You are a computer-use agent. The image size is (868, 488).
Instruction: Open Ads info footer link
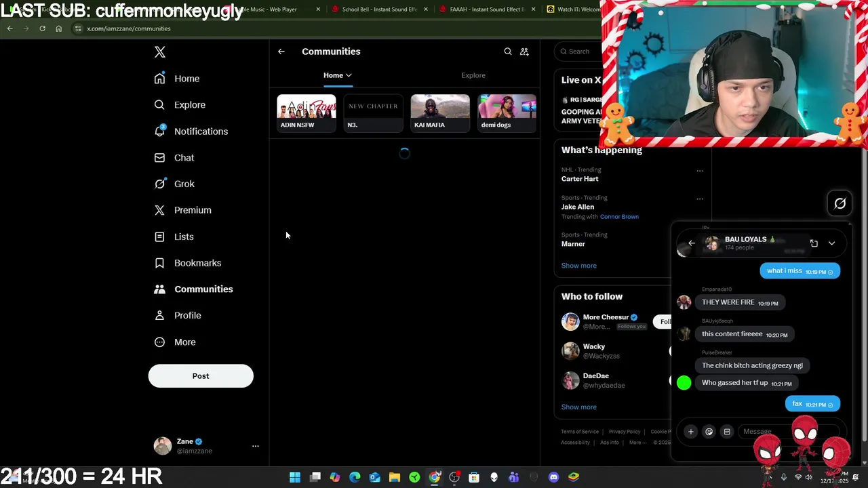(x=609, y=443)
